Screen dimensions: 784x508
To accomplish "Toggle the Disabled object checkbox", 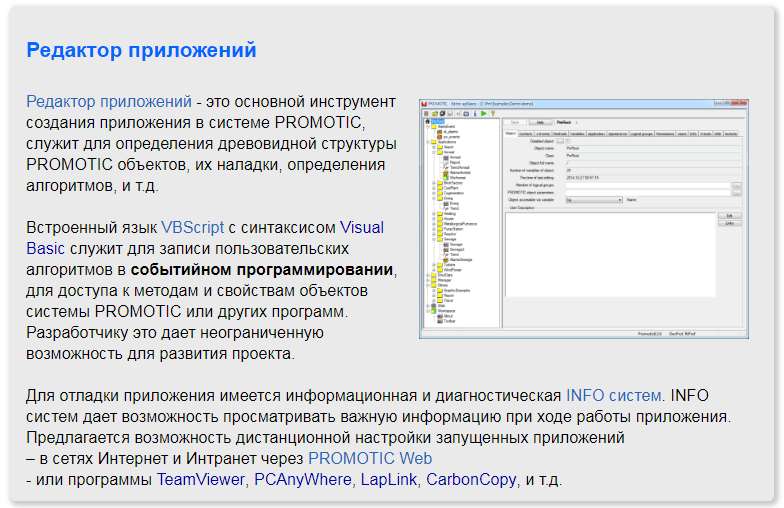I will click(x=570, y=141).
